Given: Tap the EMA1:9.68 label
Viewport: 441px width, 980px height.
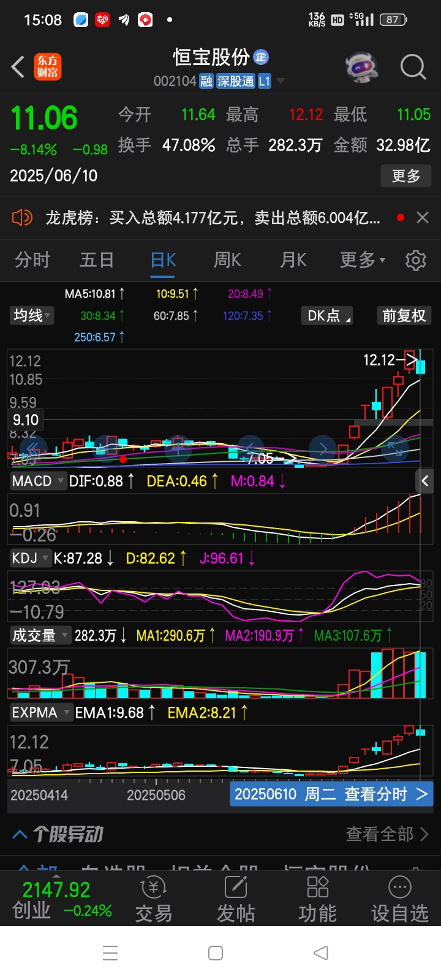Looking at the screenshot, I should tap(115, 713).
